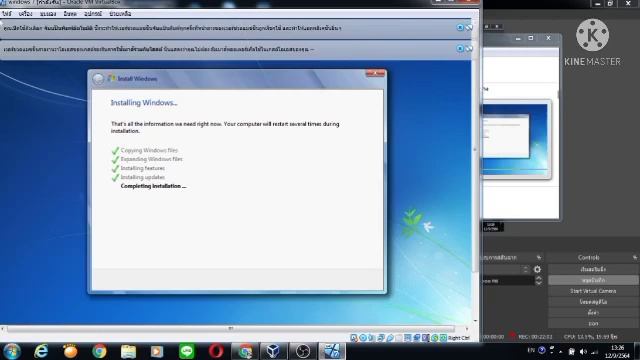Click the highlighted Stop Recording button in OBS
This screenshot has height=360, width=640.
coord(593,280)
